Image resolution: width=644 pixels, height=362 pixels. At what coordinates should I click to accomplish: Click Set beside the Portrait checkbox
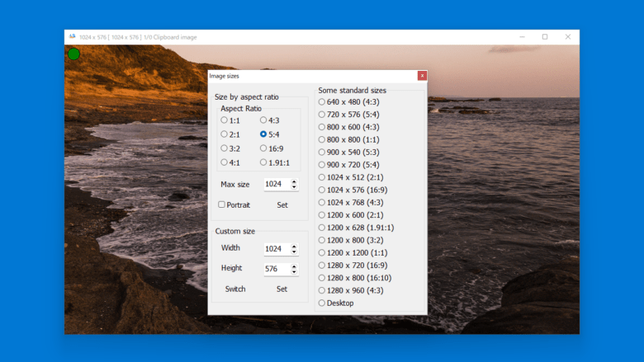pos(282,205)
